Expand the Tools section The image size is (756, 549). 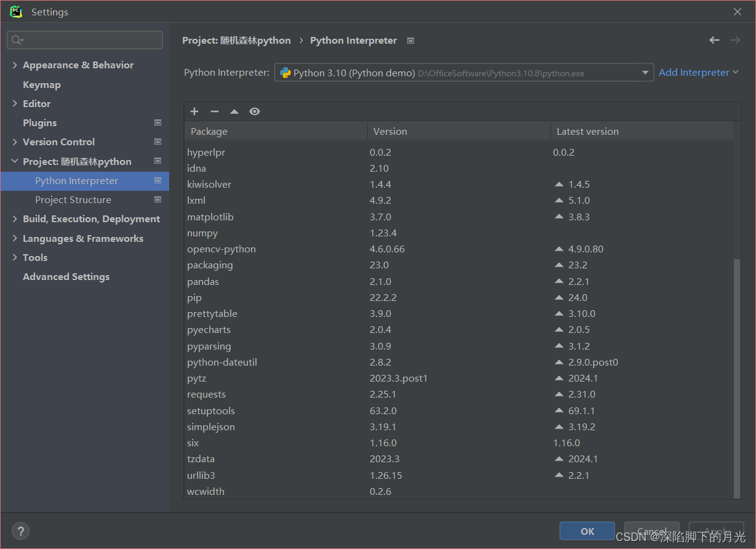pyautogui.click(x=15, y=257)
